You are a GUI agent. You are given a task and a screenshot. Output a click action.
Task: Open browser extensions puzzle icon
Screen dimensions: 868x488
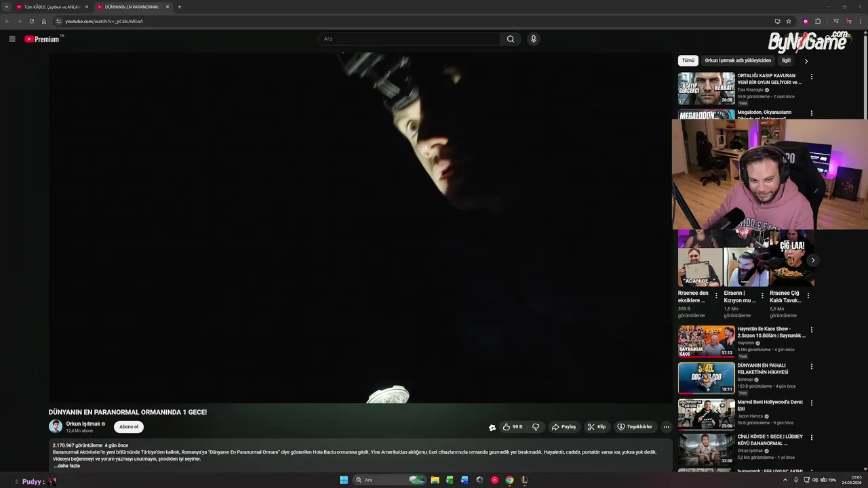[818, 21]
